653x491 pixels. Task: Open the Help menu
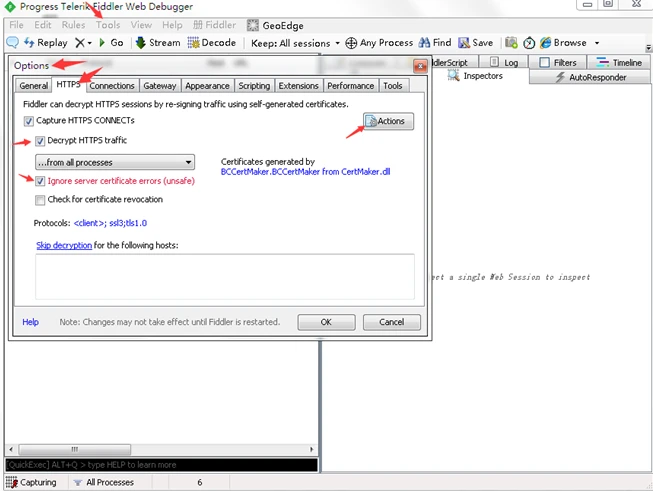172,25
